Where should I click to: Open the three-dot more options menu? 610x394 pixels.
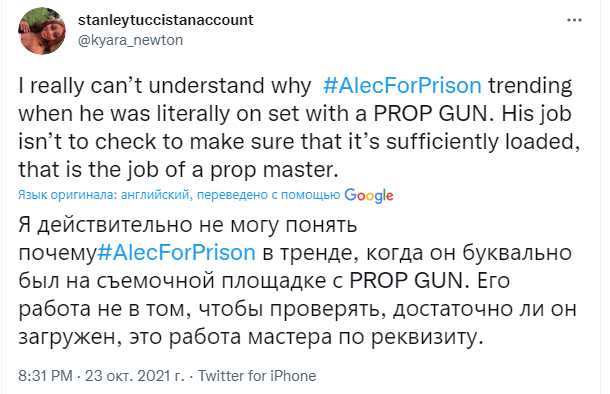coord(574,20)
